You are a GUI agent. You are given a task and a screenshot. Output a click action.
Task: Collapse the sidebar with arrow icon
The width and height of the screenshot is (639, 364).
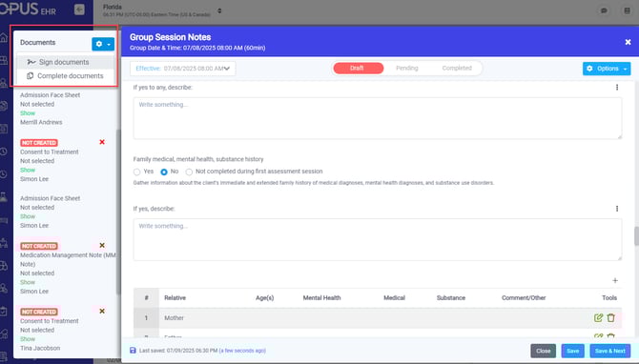(79, 10)
